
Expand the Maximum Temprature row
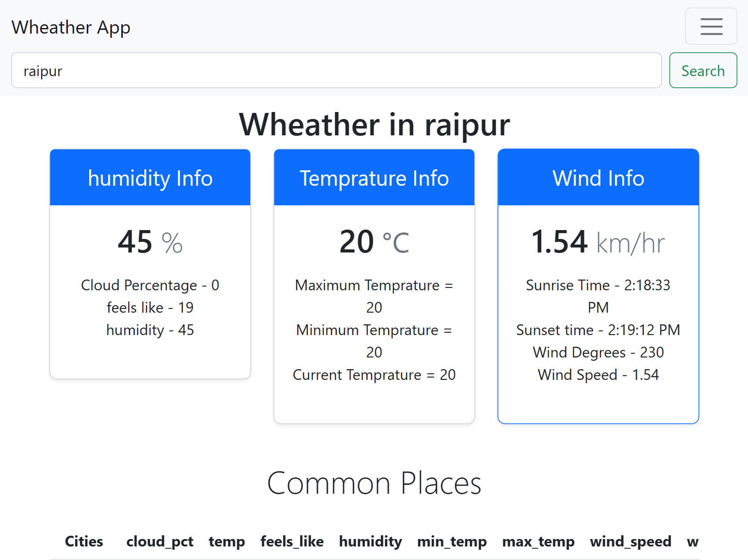[x=374, y=296]
